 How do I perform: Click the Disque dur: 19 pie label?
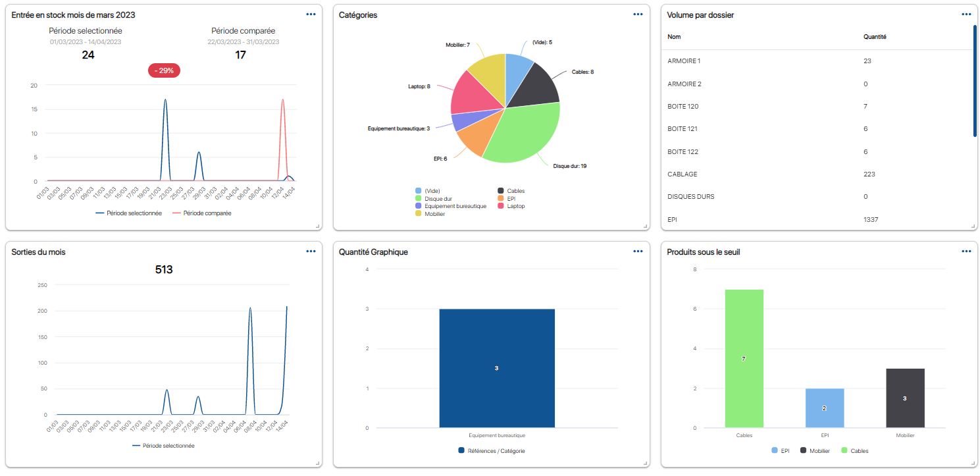point(570,166)
